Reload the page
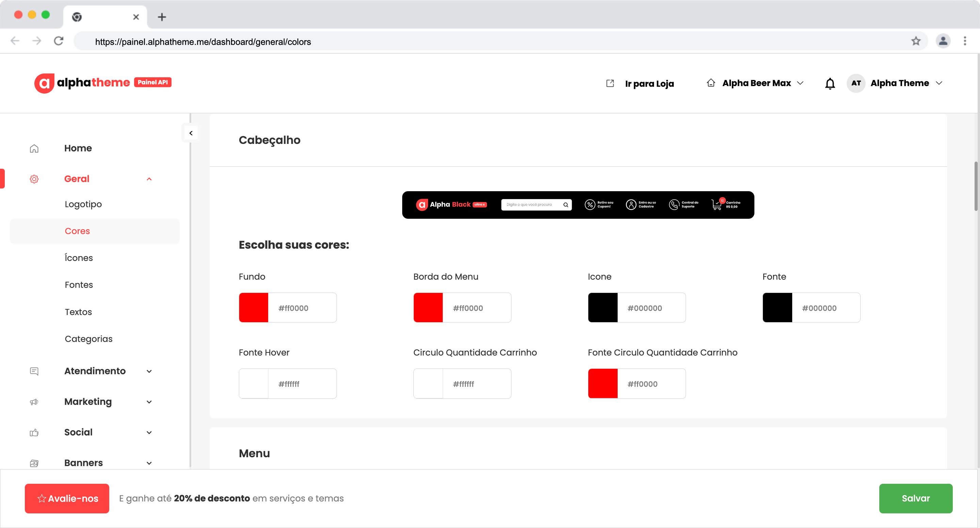Screen dimensions: 980x528 (59, 41)
